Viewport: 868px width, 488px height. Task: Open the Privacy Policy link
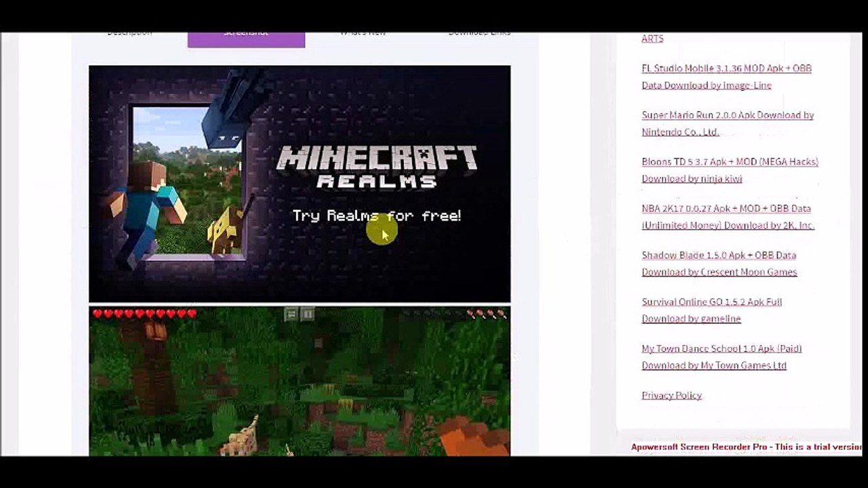coord(671,395)
